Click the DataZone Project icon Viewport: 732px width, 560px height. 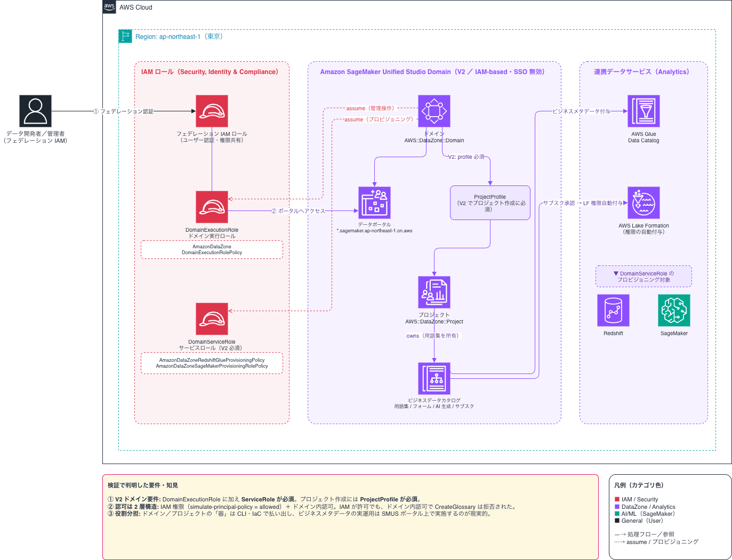pos(434,292)
